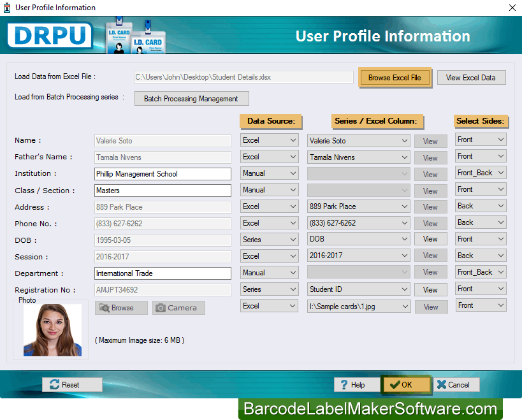Open Batch Processing Management

(x=191, y=99)
